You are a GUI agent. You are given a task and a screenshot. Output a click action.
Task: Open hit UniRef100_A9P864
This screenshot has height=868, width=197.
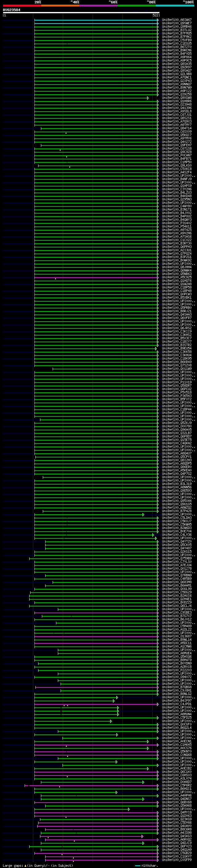(x=176, y=57)
